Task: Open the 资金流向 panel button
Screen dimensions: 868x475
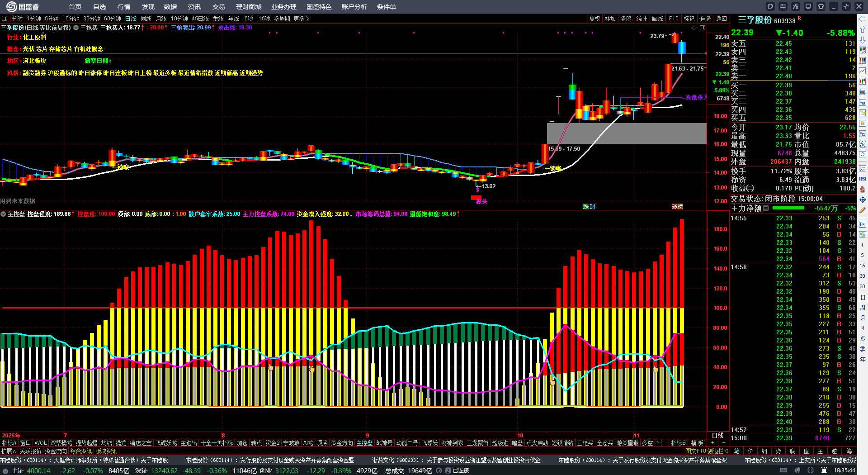Action: [56, 451]
